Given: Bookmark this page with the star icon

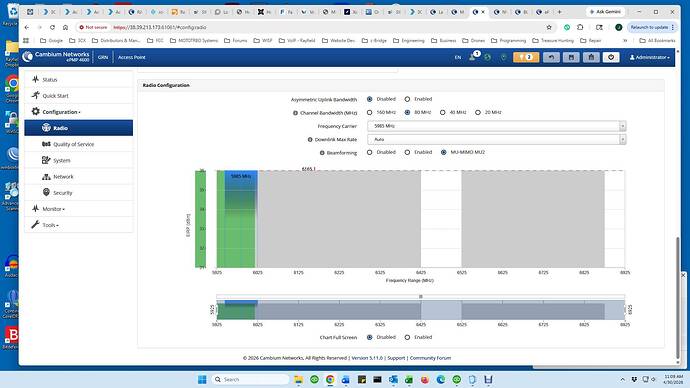Looking at the screenshot, I should (x=549, y=27).
